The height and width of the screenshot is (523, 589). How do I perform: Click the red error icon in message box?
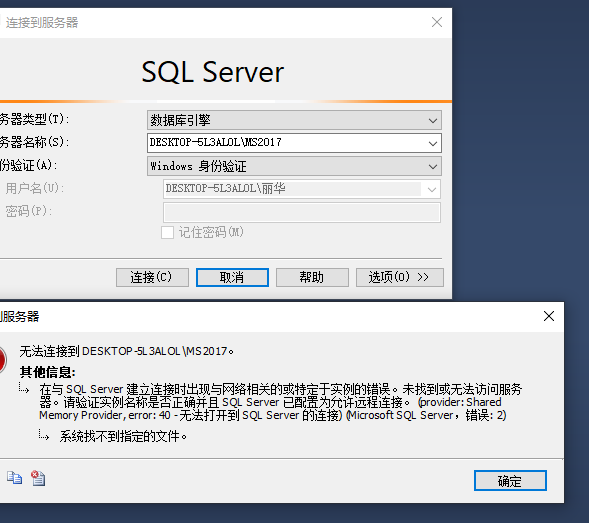(3, 360)
